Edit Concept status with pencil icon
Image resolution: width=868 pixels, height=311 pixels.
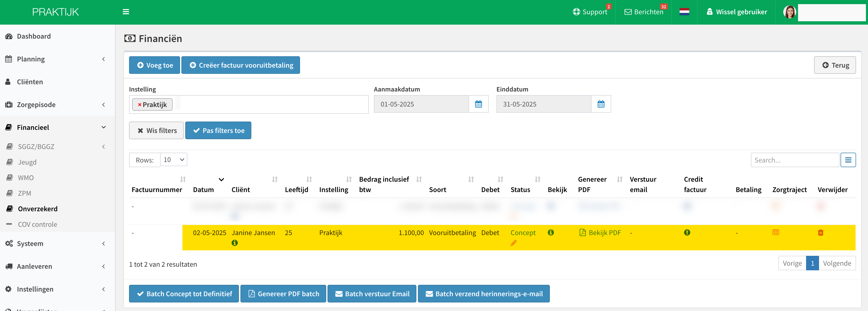click(x=513, y=243)
